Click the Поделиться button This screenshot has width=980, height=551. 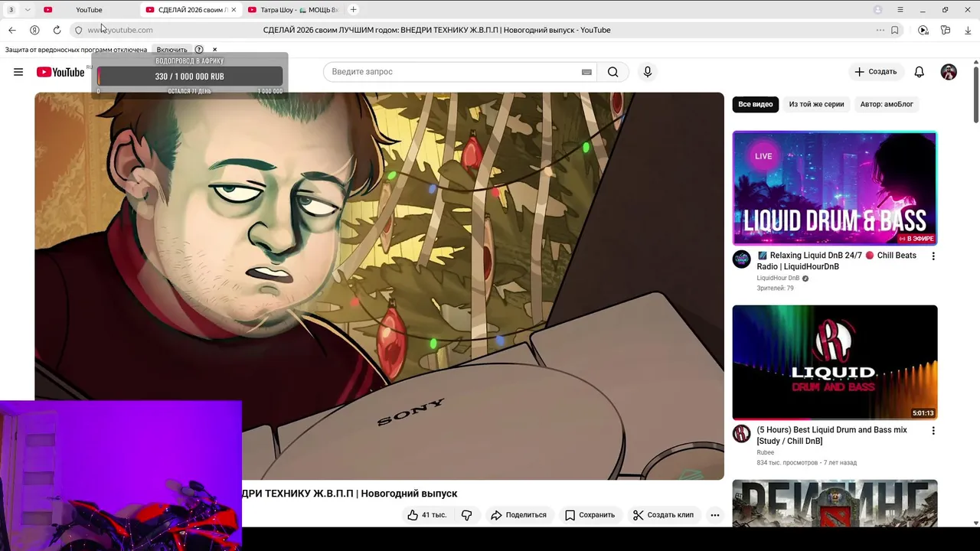coord(518,515)
